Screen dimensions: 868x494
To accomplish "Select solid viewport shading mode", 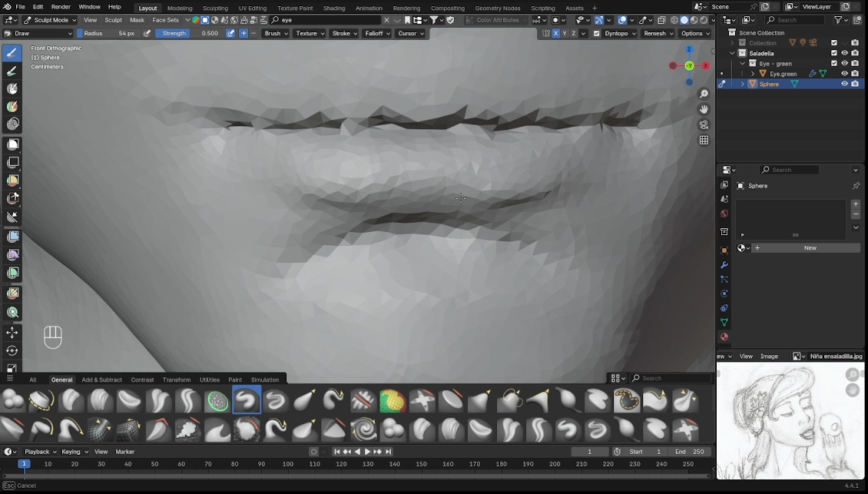I will click(684, 20).
